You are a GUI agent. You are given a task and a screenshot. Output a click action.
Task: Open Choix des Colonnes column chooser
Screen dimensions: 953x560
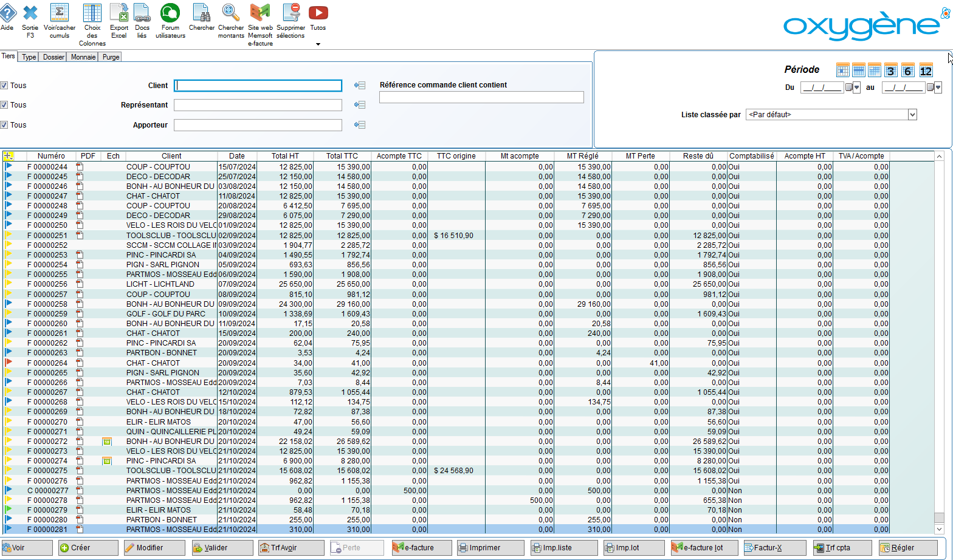(x=92, y=13)
